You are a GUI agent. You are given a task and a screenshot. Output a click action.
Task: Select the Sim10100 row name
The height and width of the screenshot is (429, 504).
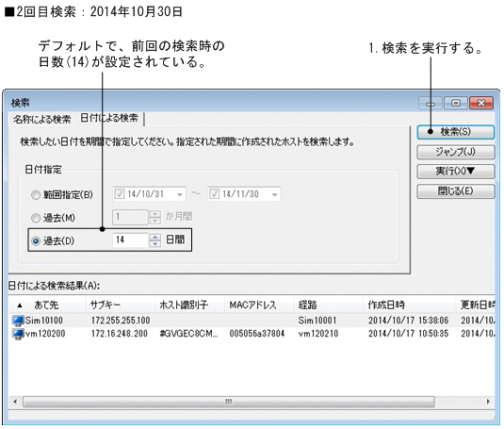(x=43, y=321)
